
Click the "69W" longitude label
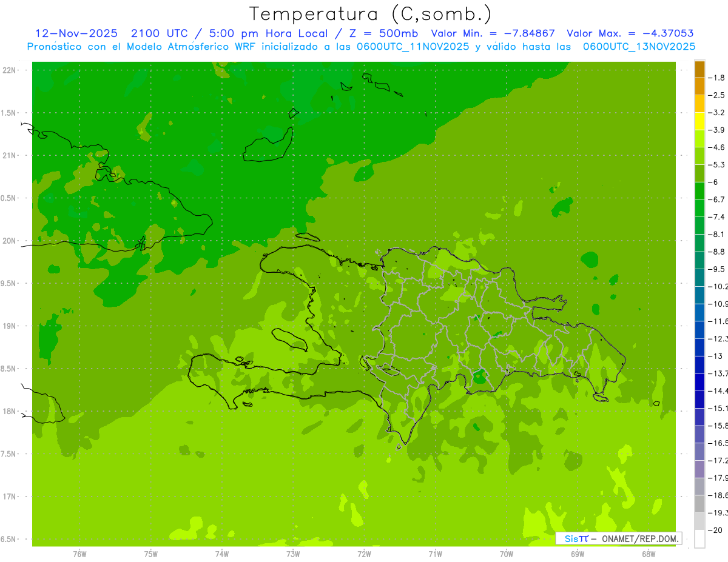coord(577,554)
